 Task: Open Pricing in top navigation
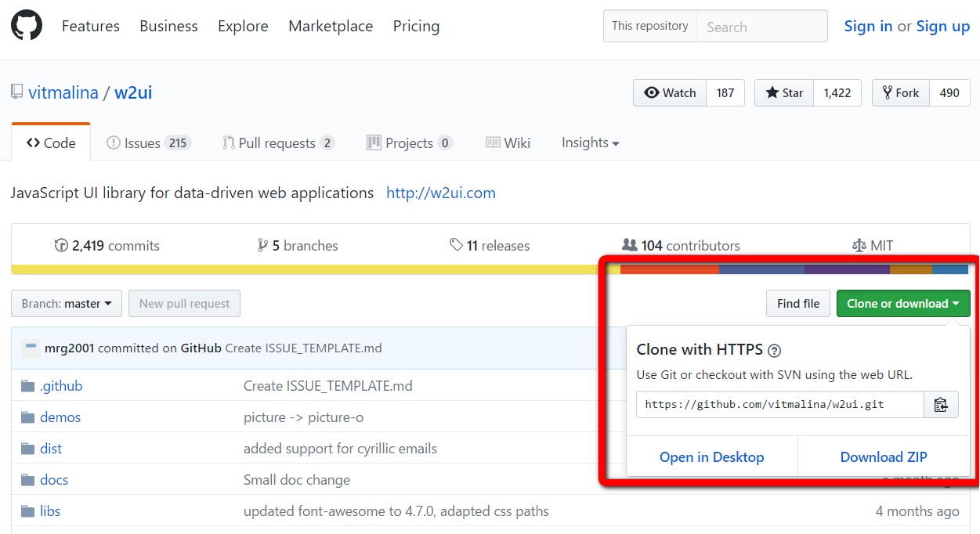[x=416, y=26]
